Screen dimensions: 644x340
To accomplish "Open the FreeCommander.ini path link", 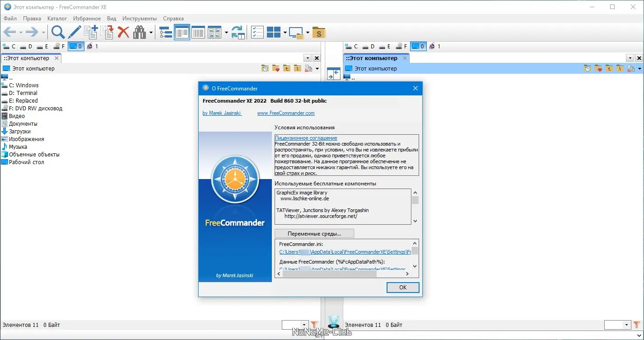I will point(345,252).
